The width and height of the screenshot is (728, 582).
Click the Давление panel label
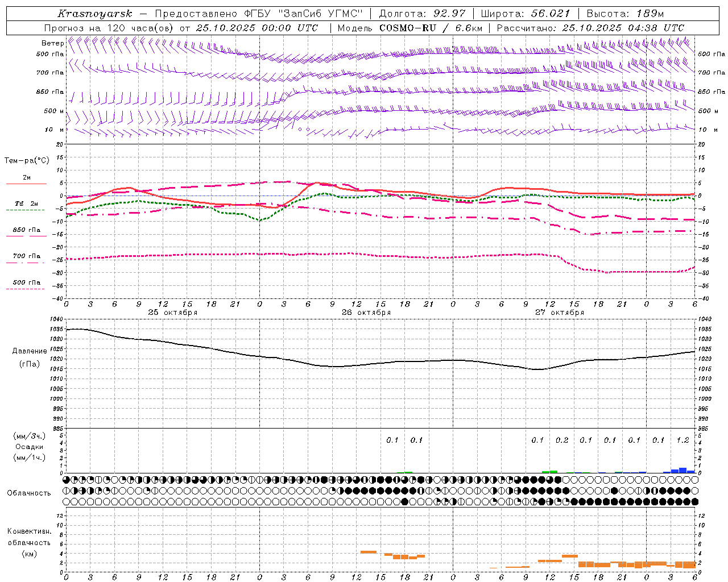pos(30,351)
